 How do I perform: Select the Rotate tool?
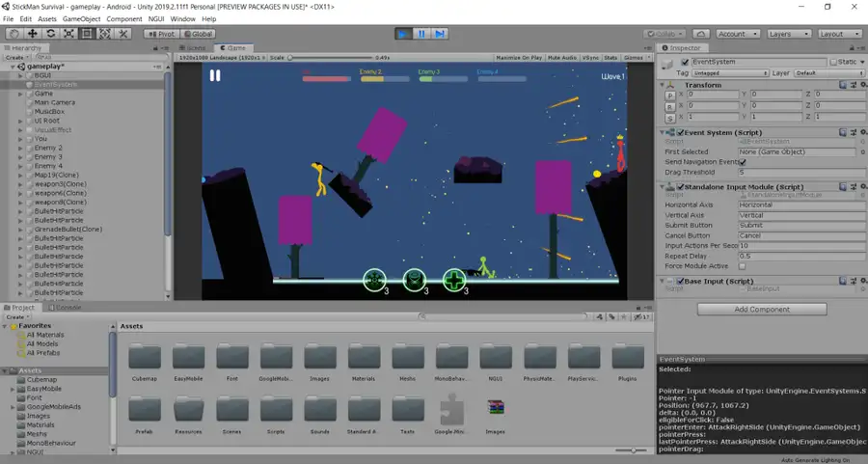pos(50,34)
